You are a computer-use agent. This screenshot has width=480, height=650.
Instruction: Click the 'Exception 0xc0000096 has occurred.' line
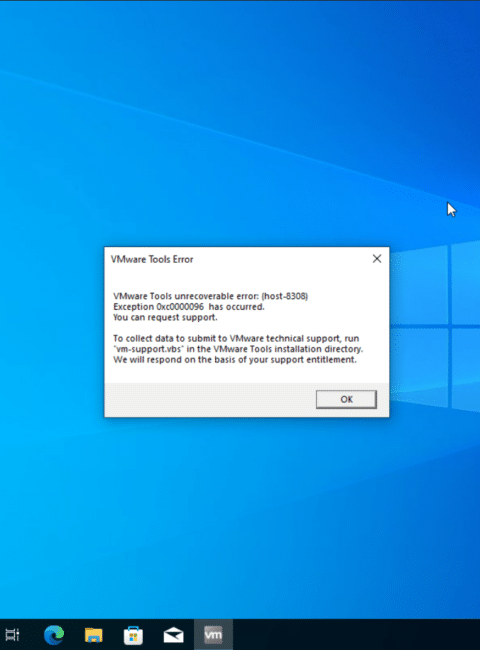point(189,307)
